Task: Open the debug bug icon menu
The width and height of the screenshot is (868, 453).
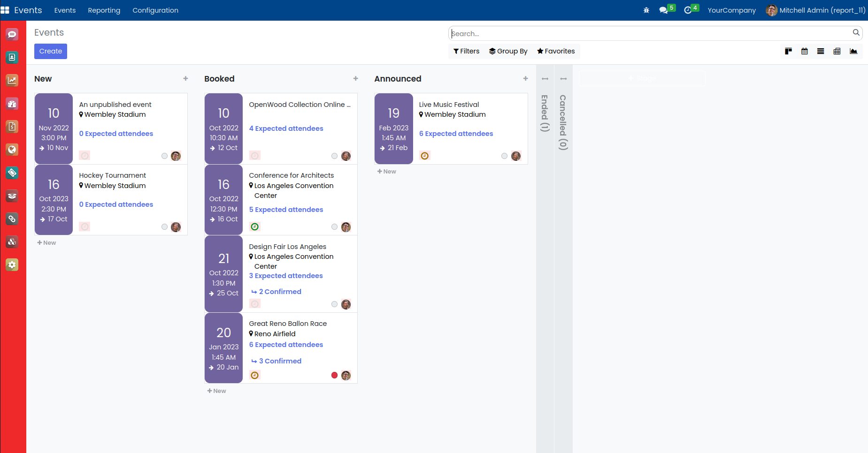Action: pos(646,10)
